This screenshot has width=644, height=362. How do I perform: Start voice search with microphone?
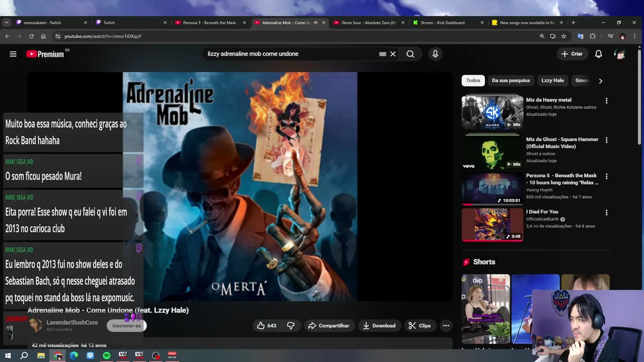click(435, 54)
